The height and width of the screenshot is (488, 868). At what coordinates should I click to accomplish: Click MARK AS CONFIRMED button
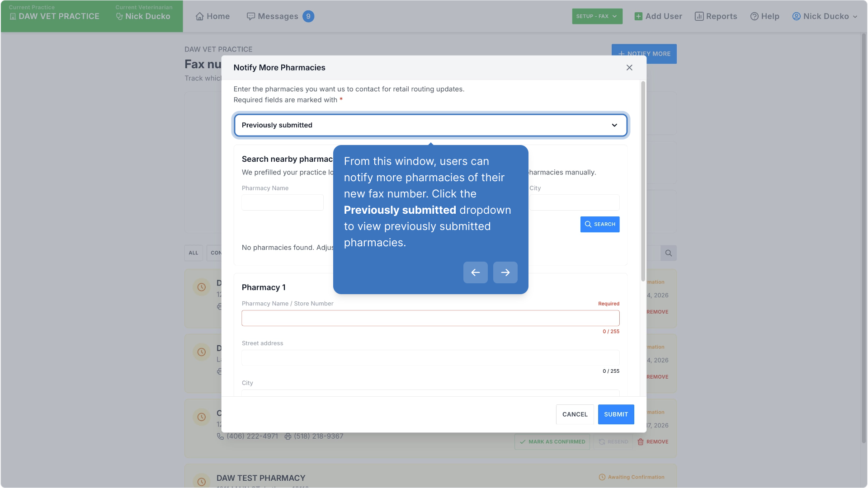[552, 442]
